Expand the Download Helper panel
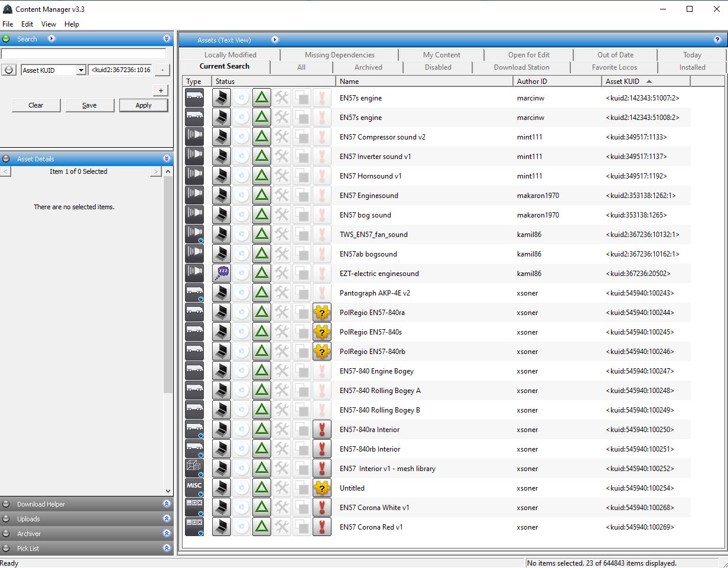This screenshot has height=568, width=728. click(x=167, y=504)
